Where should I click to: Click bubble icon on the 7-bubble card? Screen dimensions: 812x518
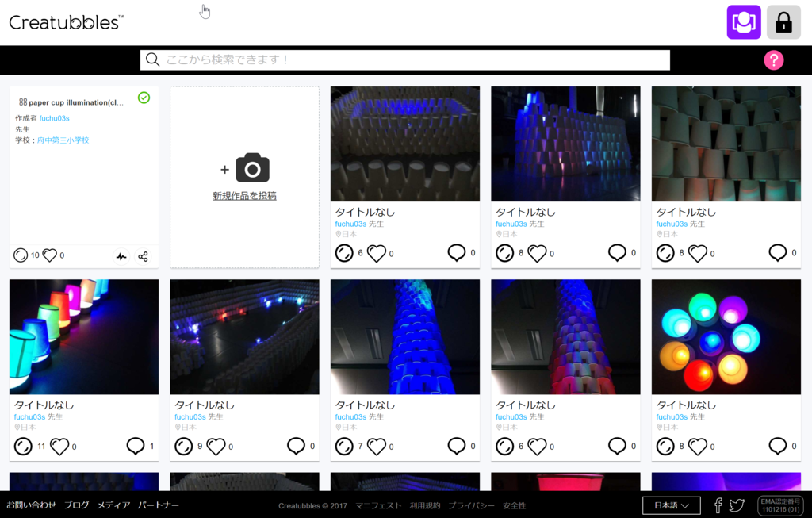point(344,446)
